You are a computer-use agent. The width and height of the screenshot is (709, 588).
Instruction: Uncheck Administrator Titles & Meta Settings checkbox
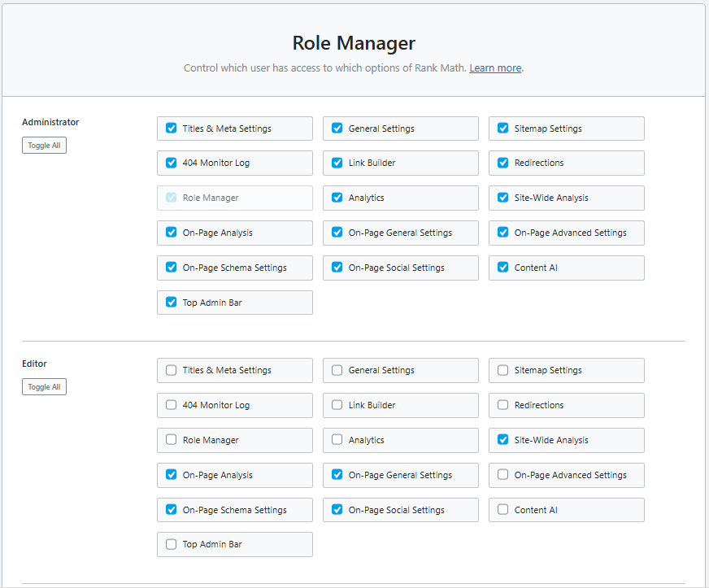click(x=171, y=128)
